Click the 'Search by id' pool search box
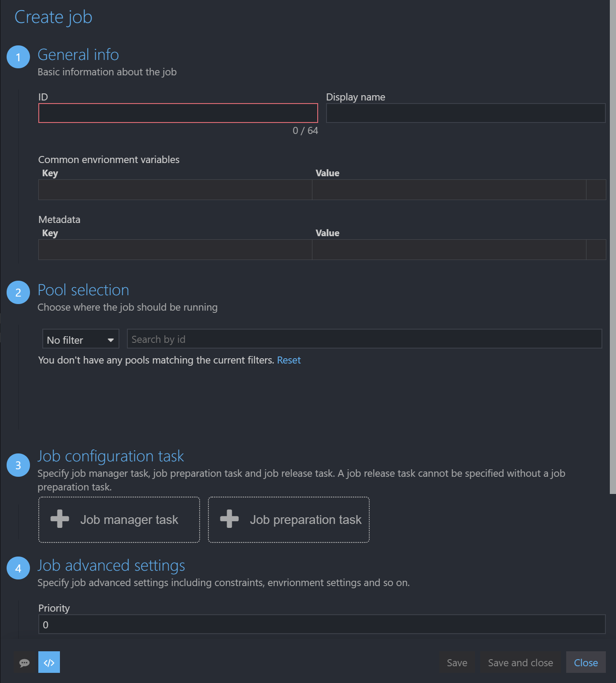This screenshot has width=616, height=683. point(365,339)
